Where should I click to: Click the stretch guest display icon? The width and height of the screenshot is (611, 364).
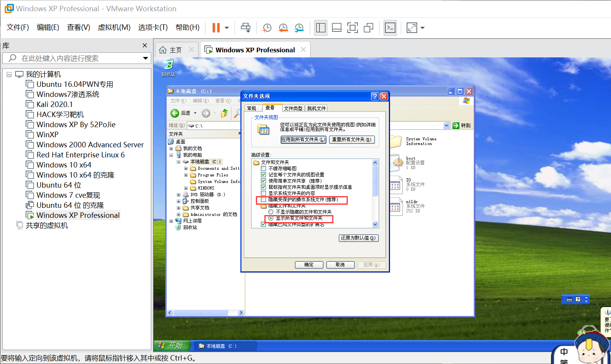412,28
